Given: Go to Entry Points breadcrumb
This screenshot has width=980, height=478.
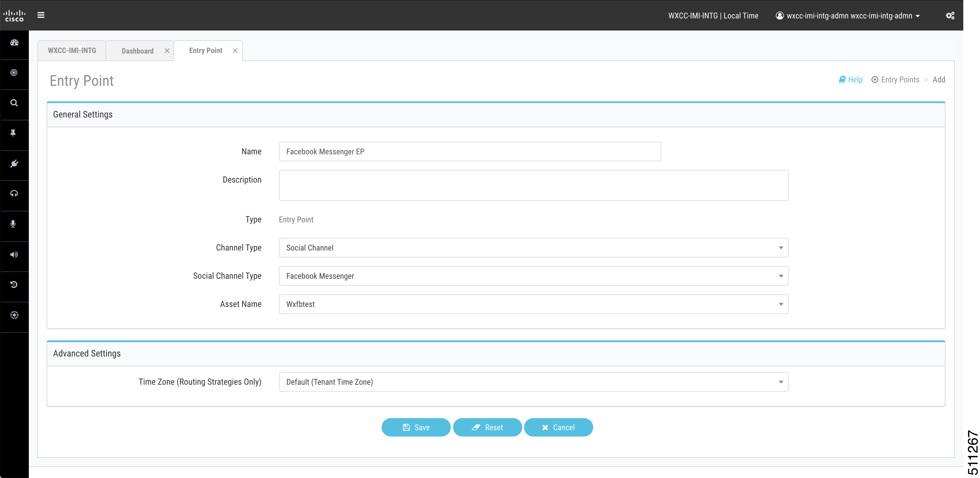Looking at the screenshot, I should pyautogui.click(x=900, y=79).
